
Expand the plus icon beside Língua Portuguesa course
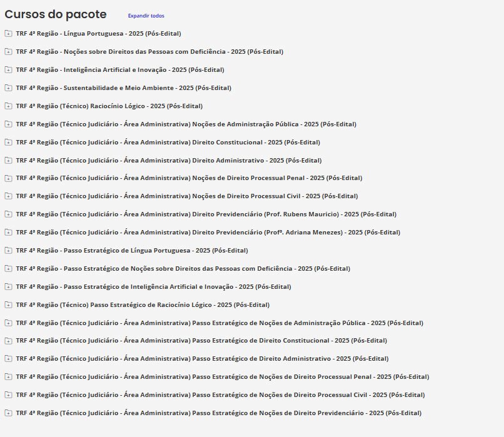point(8,34)
